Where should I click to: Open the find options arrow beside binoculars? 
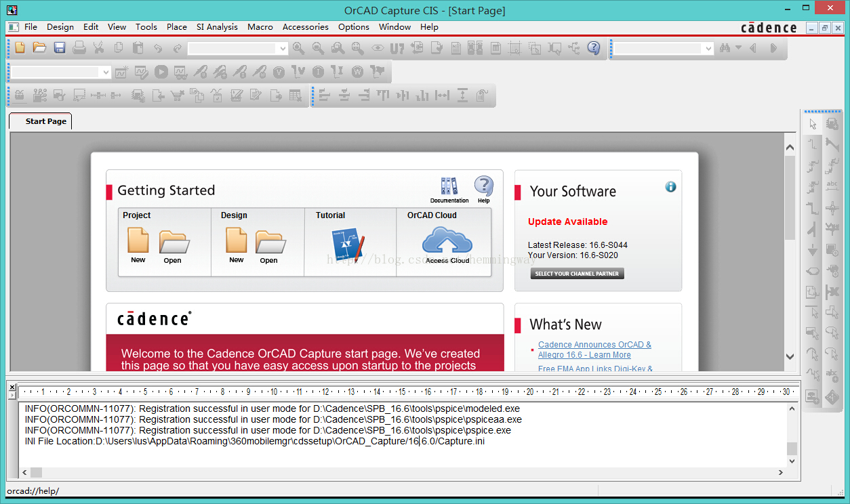(x=738, y=48)
